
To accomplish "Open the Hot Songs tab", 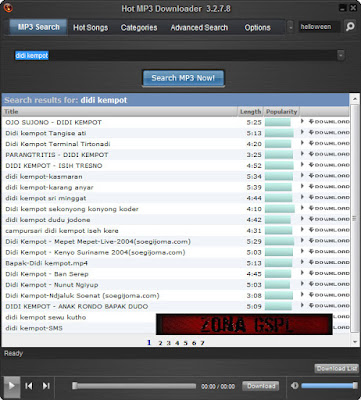I will (90, 28).
